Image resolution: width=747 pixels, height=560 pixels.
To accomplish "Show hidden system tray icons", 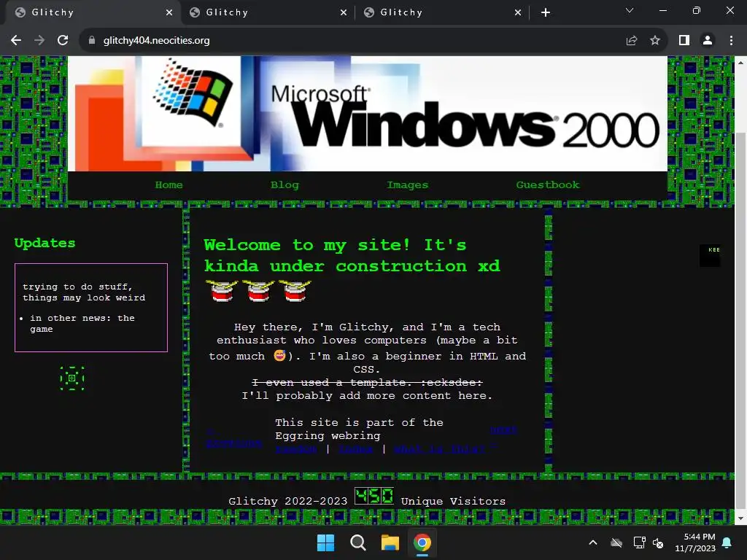I will coord(593,542).
